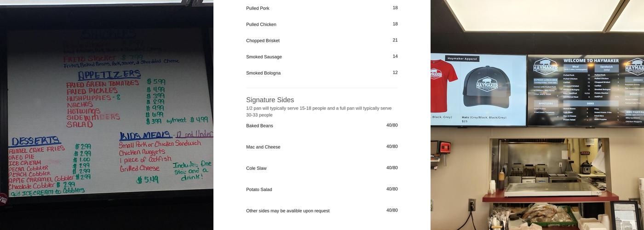The width and height of the screenshot is (644, 230).
Task: Click Smoked Sausage's price of 14
Action: click(395, 56)
